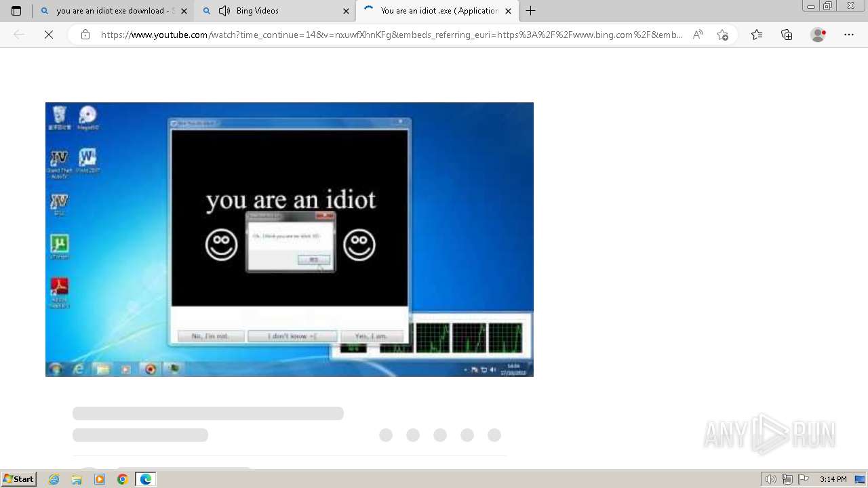
Task: Switch to the Bing Videos tab
Action: (x=275, y=11)
